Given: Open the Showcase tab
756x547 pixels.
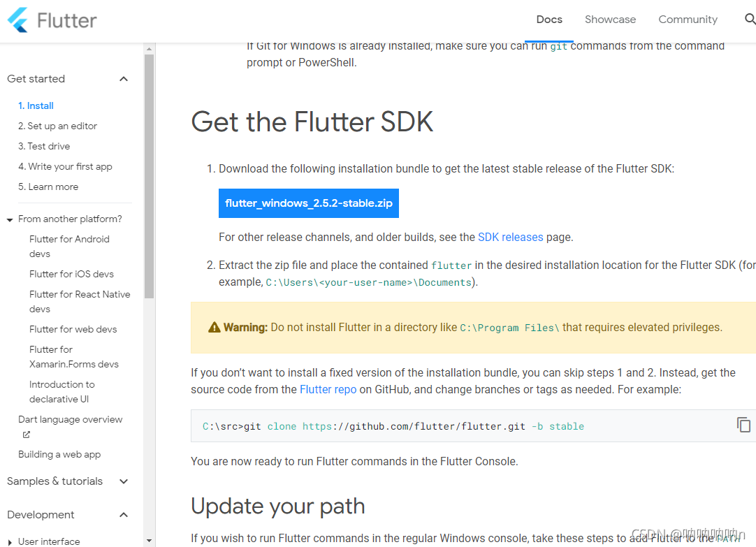Looking at the screenshot, I should 610,20.
